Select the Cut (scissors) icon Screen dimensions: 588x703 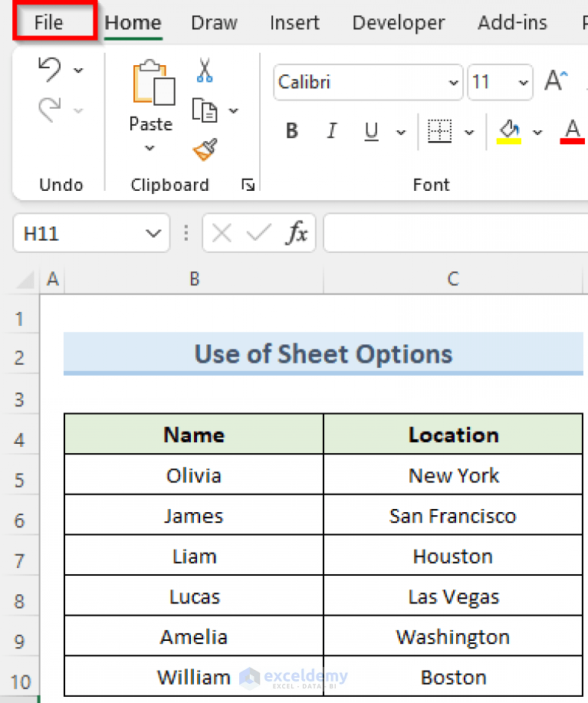pos(205,70)
